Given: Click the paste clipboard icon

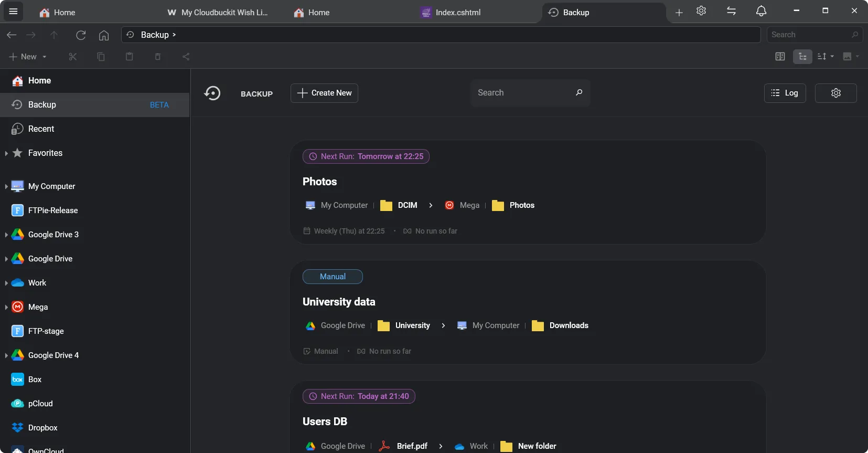Looking at the screenshot, I should [130, 56].
